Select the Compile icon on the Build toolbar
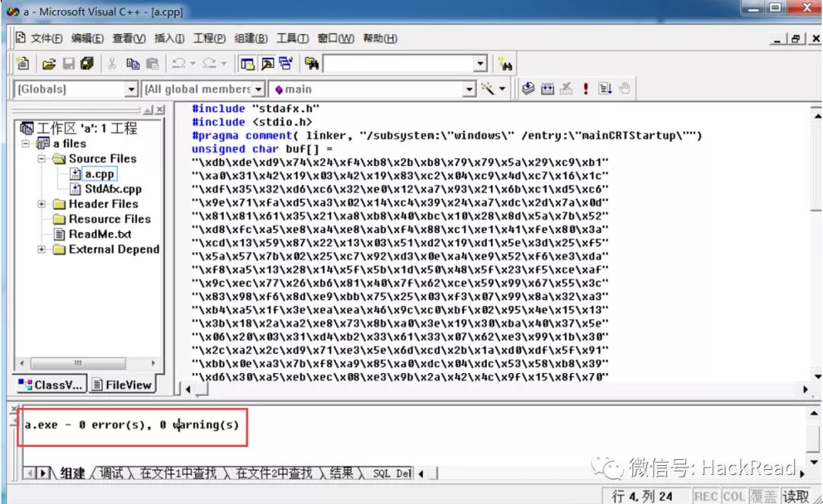Viewport: 823px width, 504px height. click(529, 88)
